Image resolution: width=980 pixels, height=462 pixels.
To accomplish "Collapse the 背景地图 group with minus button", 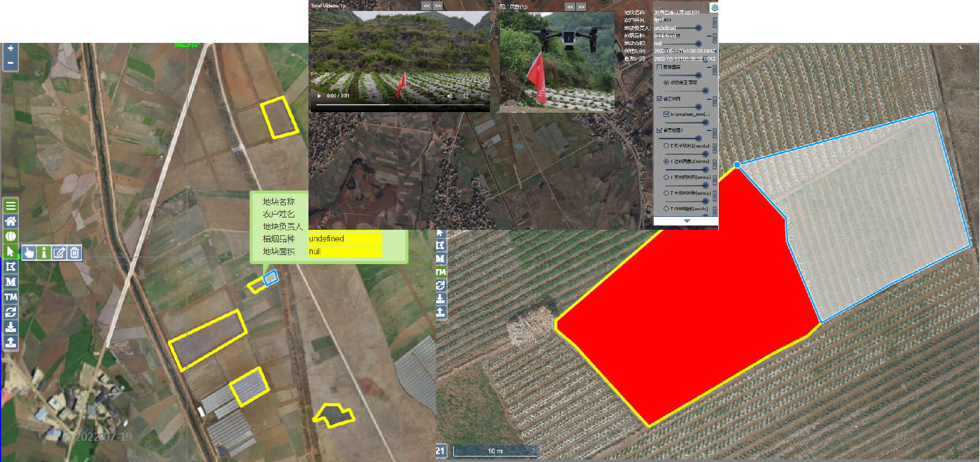I will pos(709,99).
